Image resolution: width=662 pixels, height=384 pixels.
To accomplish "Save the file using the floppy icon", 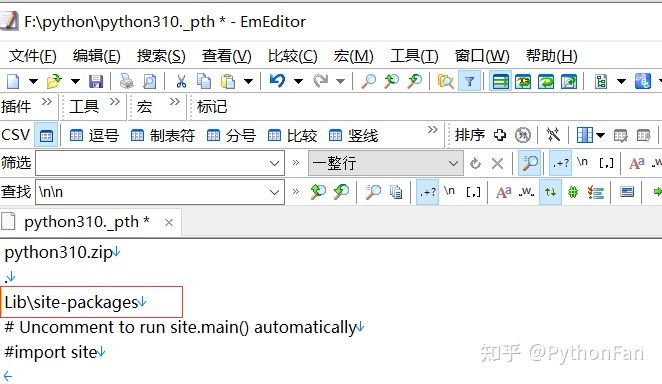I will 96,81.
